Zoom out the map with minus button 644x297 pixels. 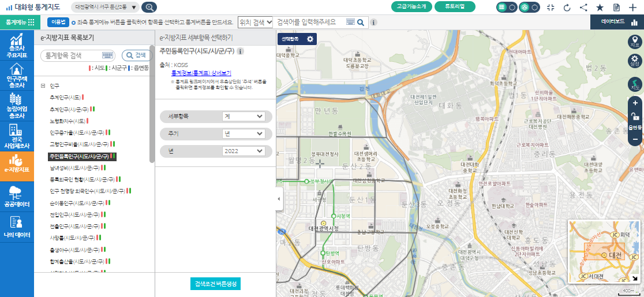coord(635,139)
